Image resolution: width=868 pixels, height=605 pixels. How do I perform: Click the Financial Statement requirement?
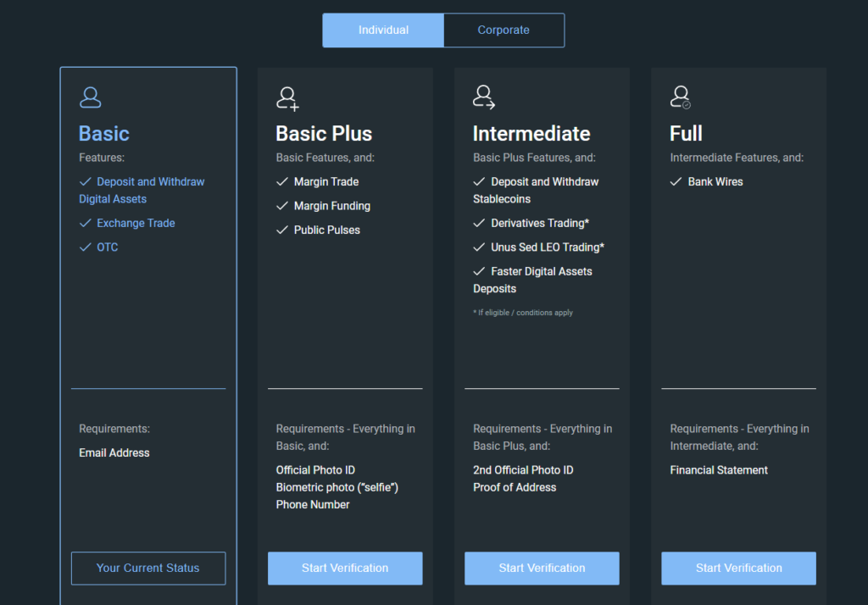pos(719,470)
